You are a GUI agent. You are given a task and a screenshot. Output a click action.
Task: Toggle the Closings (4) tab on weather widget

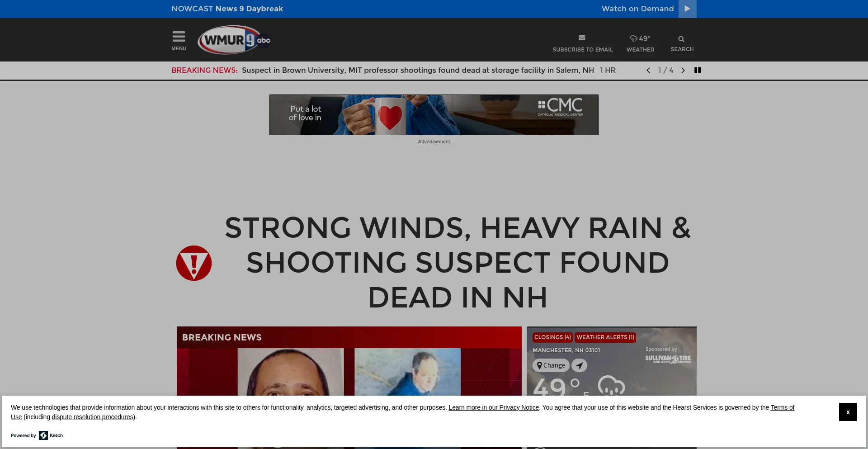pos(552,337)
